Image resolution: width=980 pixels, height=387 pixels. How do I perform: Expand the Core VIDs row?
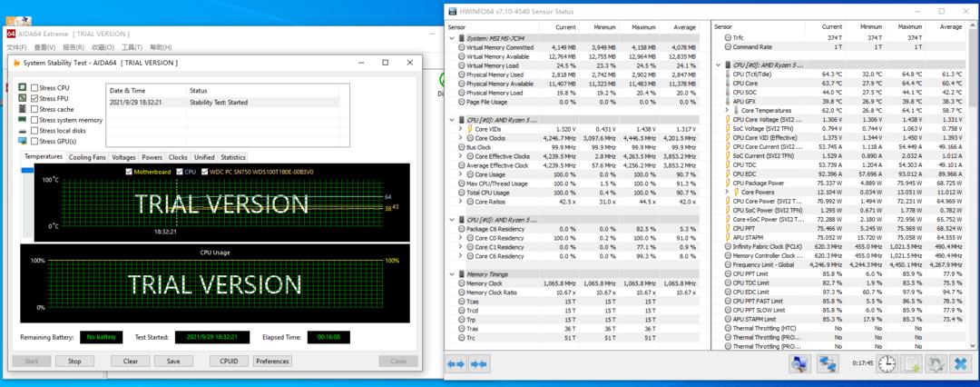coord(461,129)
